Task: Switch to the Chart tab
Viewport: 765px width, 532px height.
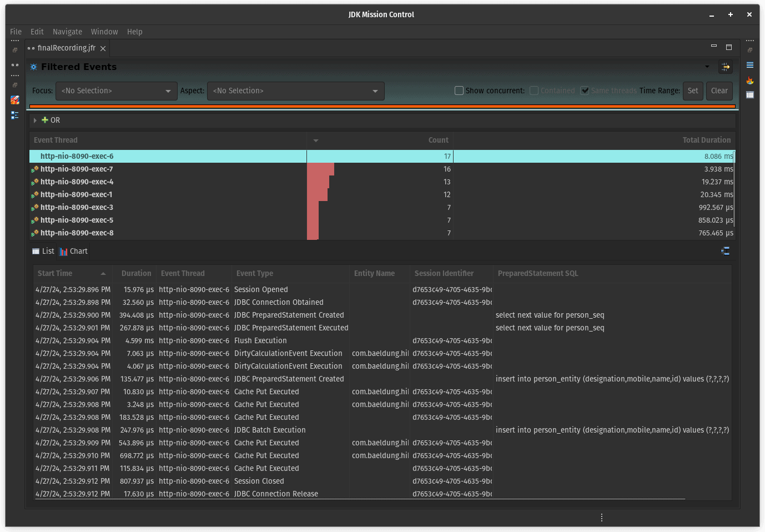Action: click(x=73, y=251)
